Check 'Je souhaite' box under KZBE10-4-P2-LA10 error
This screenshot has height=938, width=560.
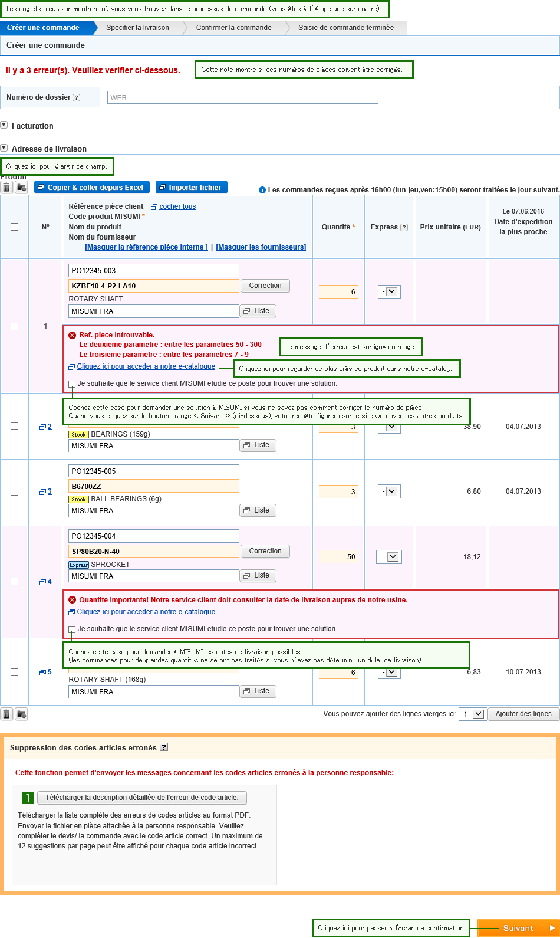tap(72, 383)
